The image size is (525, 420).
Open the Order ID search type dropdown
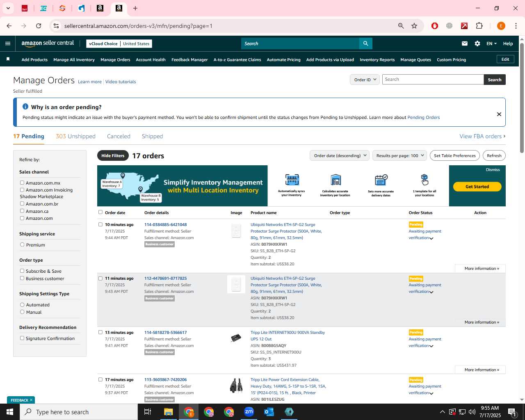coord(365,80)
